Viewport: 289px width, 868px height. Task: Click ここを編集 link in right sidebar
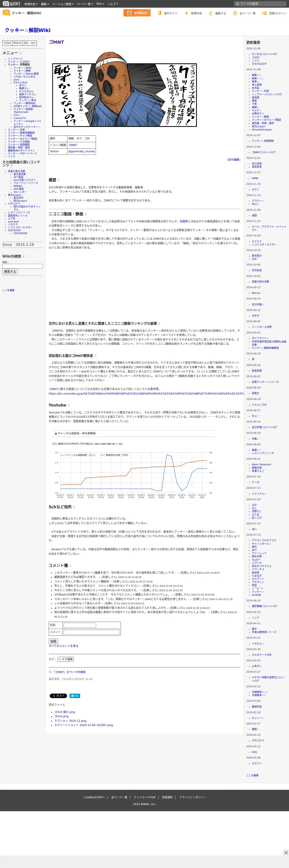tap(252, 775)
